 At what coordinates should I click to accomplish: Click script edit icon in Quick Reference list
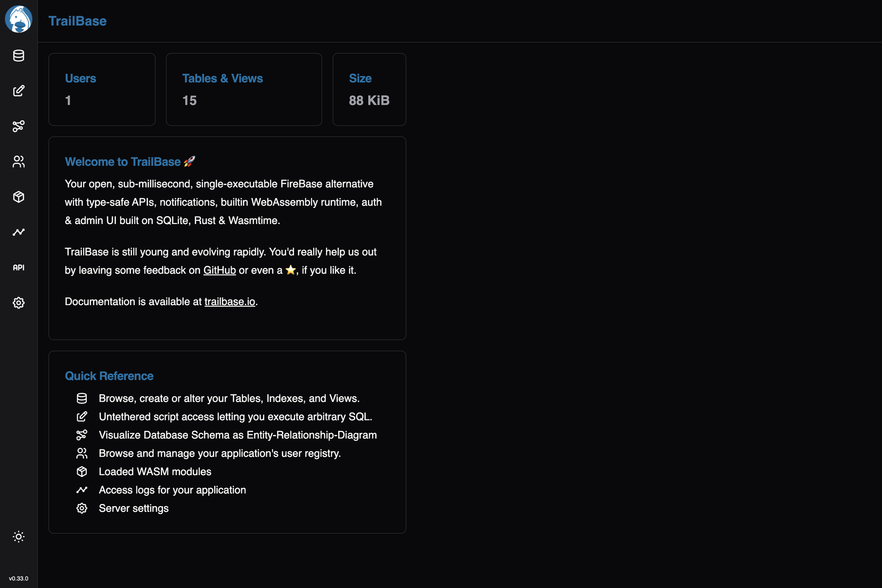[x=82, y=417]
